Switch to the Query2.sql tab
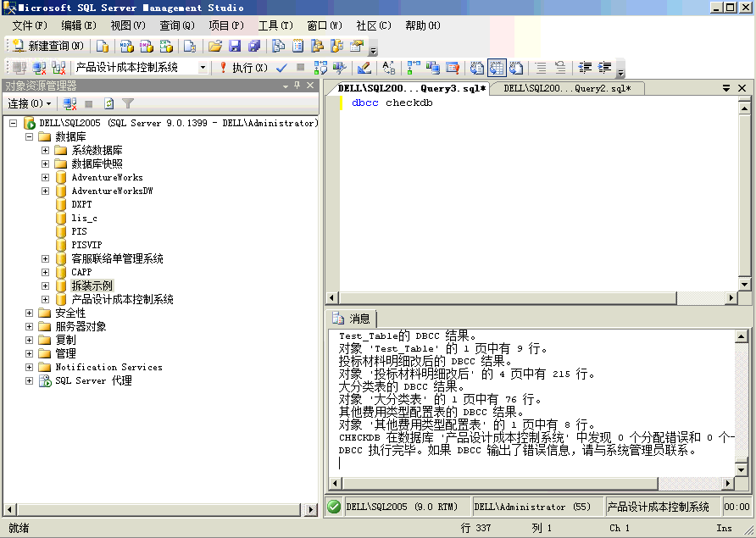 pos(567,88)
